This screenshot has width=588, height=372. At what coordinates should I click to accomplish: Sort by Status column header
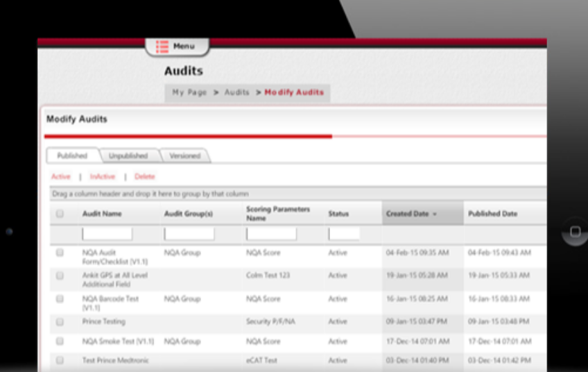coord(338,214)
